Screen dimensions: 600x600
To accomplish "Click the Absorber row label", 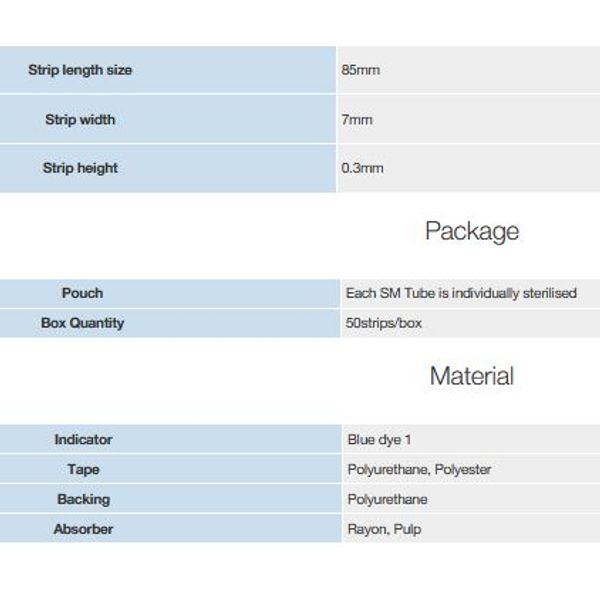I will tap(83, 529).
